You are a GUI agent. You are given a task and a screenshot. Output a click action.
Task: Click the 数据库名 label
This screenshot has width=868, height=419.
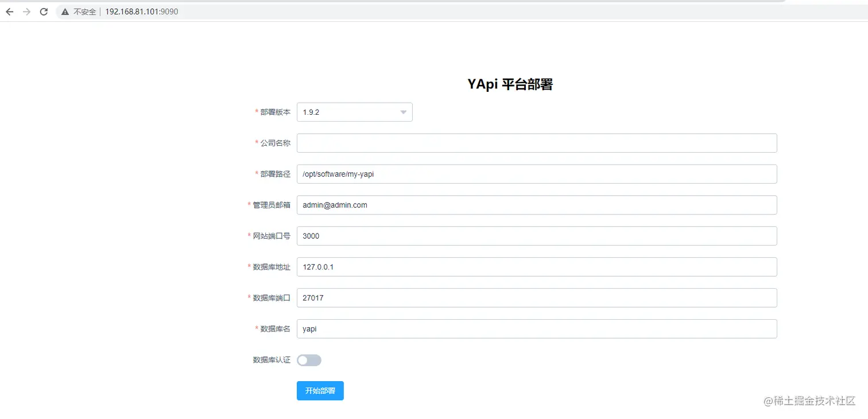pos(275,329)
